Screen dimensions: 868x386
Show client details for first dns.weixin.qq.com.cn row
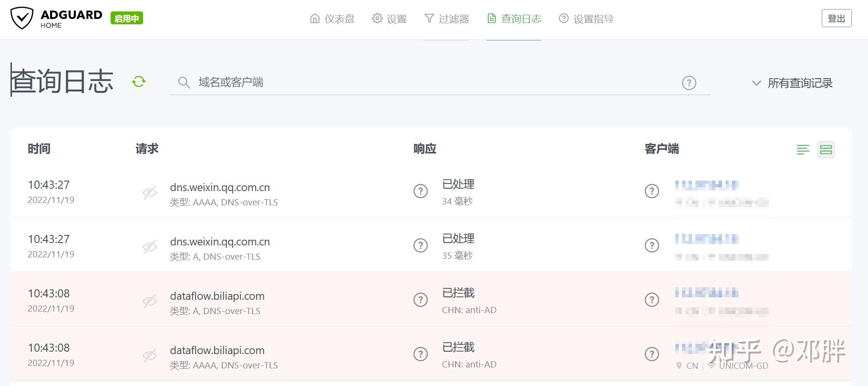[x=651, y=191]
